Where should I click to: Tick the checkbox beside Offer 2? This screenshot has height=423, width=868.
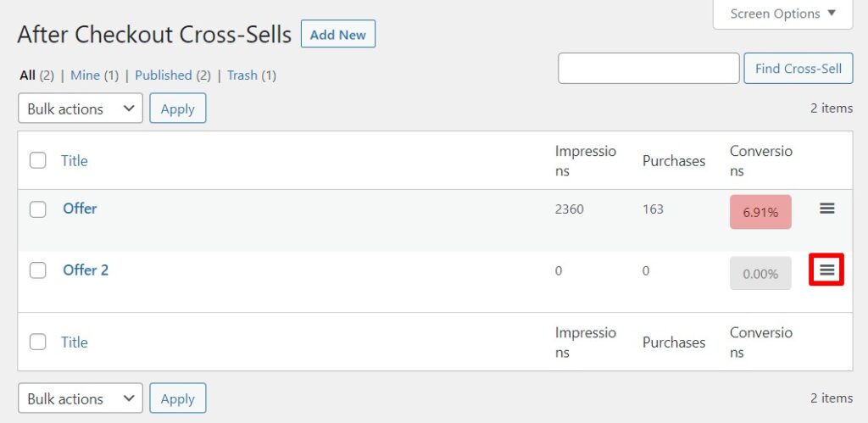(x=38, y=270)
